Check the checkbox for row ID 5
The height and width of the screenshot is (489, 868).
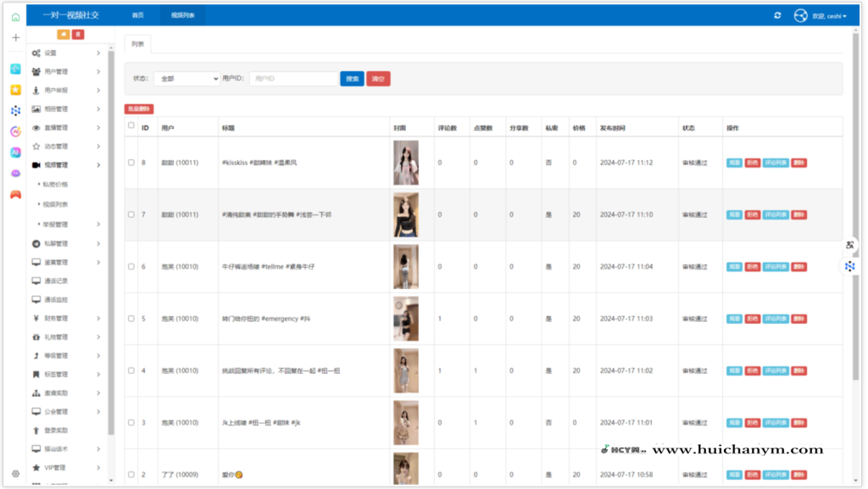pos(131,319)
